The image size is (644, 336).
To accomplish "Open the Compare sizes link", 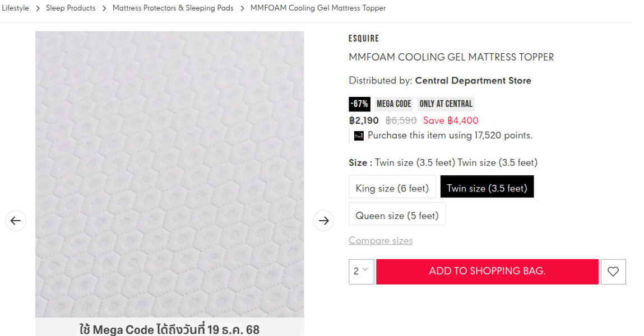I will pyautogui.click(x=381, y=241).
